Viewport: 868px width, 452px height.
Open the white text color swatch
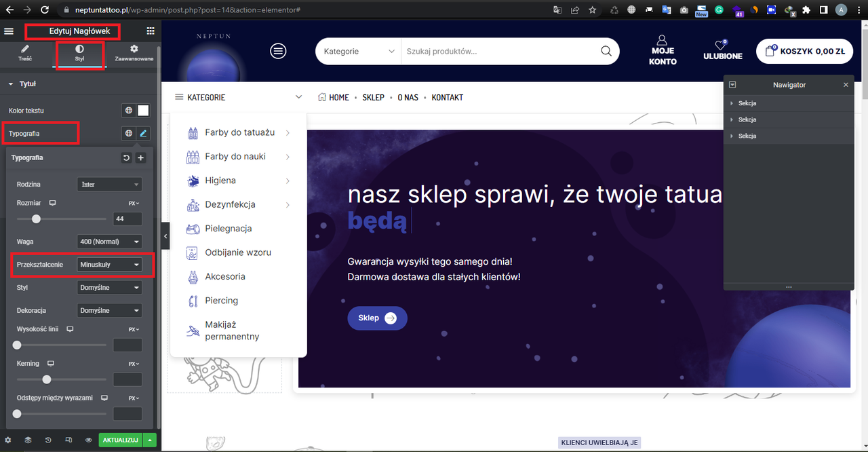(143, 111)
